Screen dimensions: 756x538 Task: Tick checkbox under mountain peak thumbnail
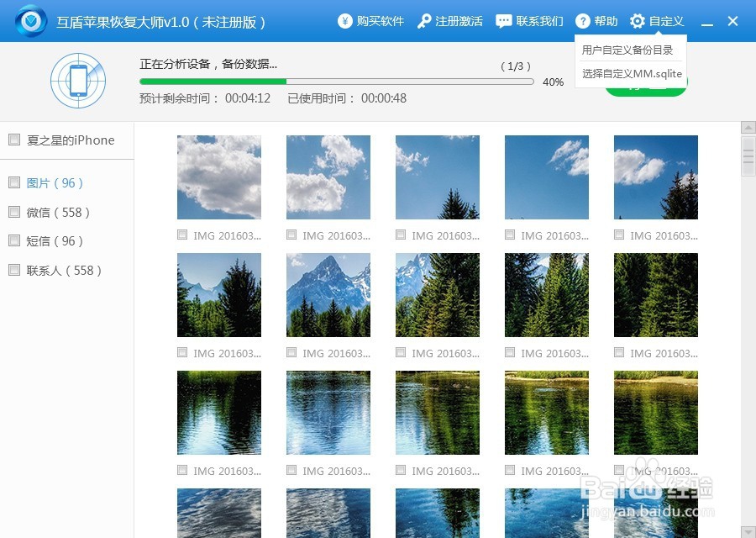pos(291,353)
